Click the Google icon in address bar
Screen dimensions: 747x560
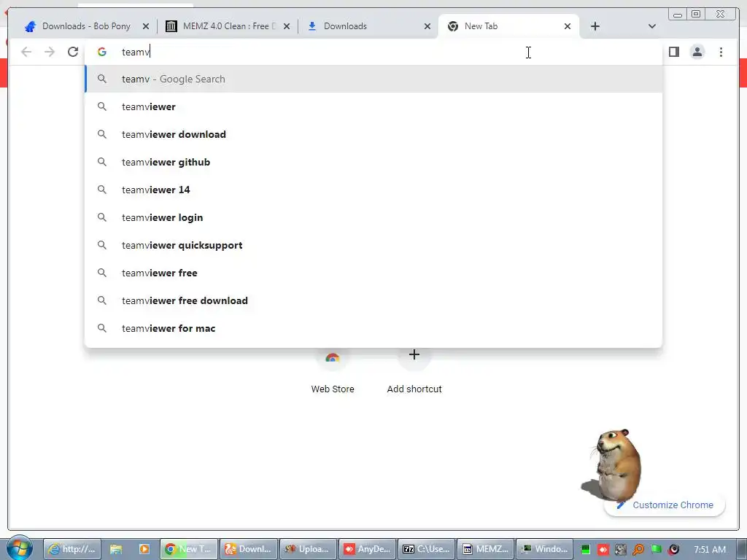tap(102, 52)
